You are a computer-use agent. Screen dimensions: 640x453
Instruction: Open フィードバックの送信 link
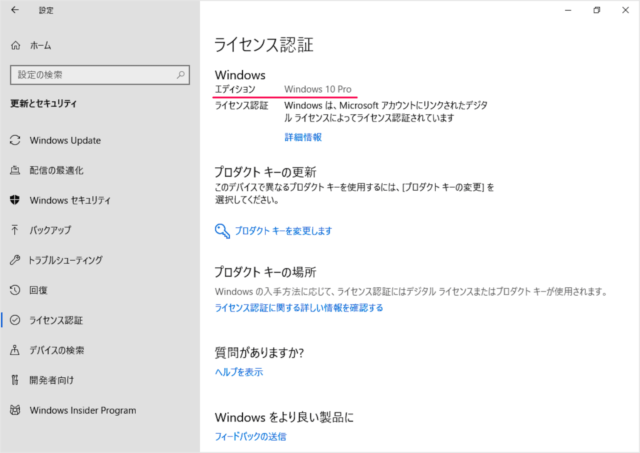tap(250, 437)
